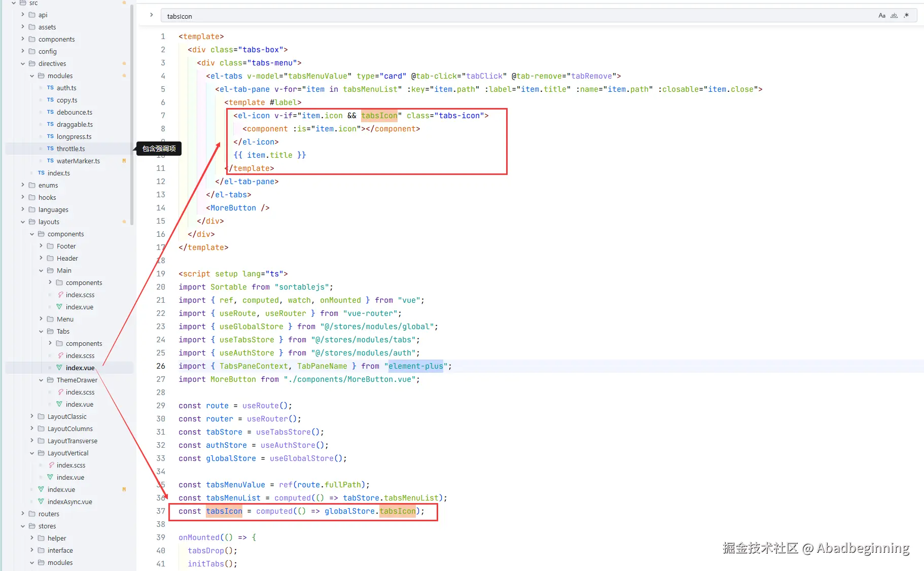Expand the components folder chevron above config
Viewport: 924px width, 571px height.
(x=23, y=39)
